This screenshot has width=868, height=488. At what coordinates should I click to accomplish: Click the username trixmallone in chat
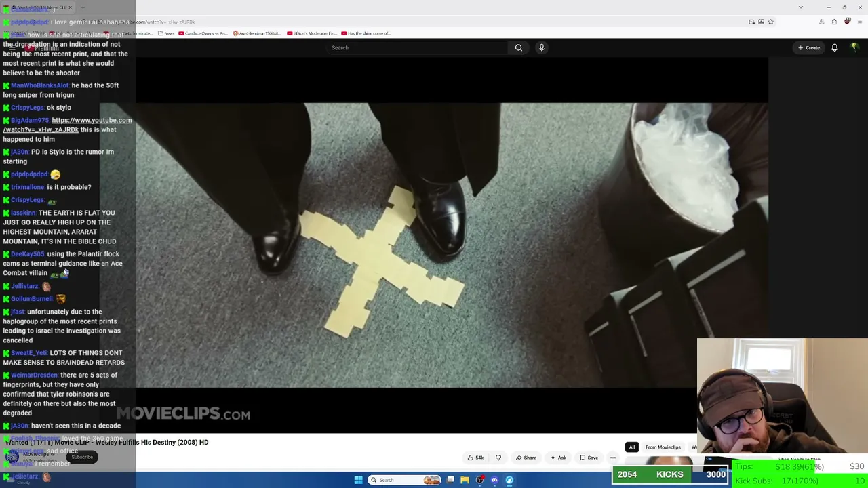coord(27,187)
